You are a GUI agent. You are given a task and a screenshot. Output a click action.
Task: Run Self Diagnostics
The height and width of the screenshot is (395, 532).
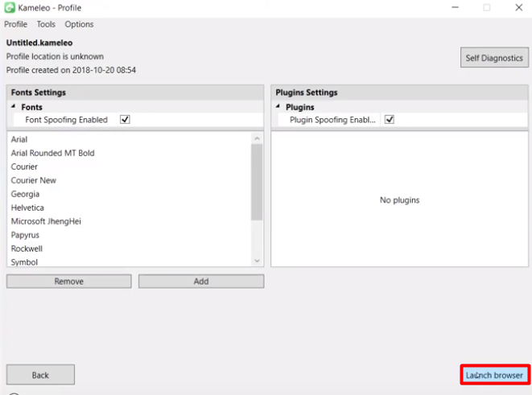click(x=494, y=58)
